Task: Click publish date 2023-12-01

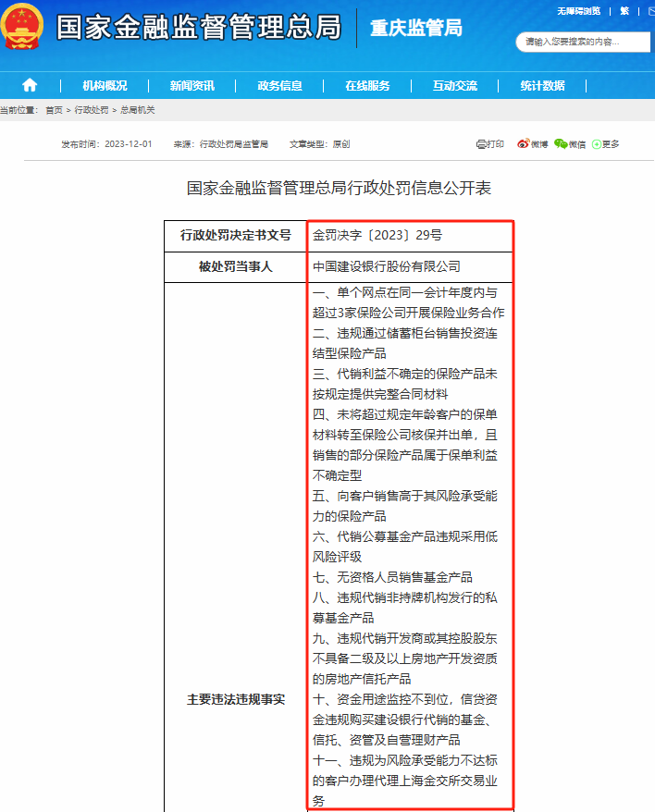Action: (128, 144)
